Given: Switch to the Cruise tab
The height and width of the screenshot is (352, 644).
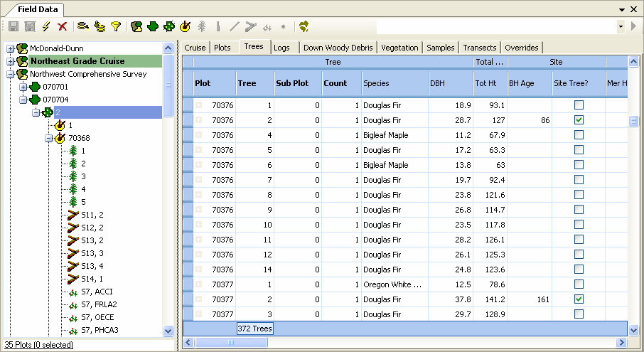Looking at the screenshot, I should click(195, 48).
